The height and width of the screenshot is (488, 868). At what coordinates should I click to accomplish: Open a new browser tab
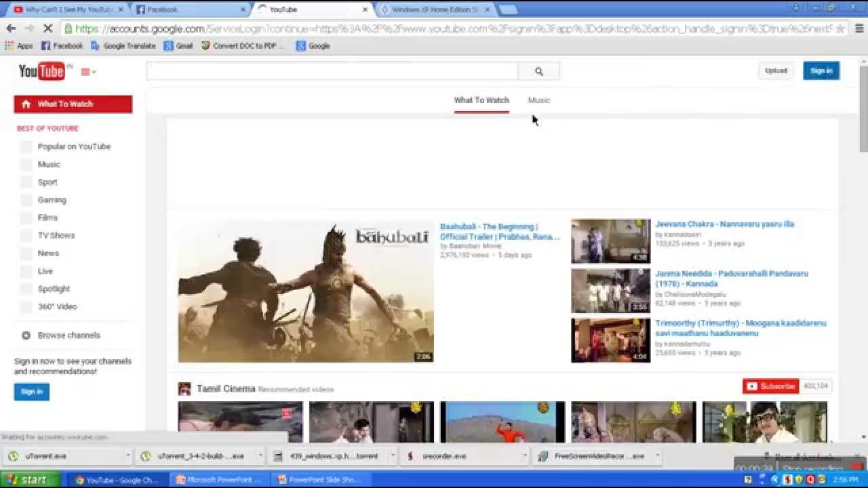[x=509, y=9]
